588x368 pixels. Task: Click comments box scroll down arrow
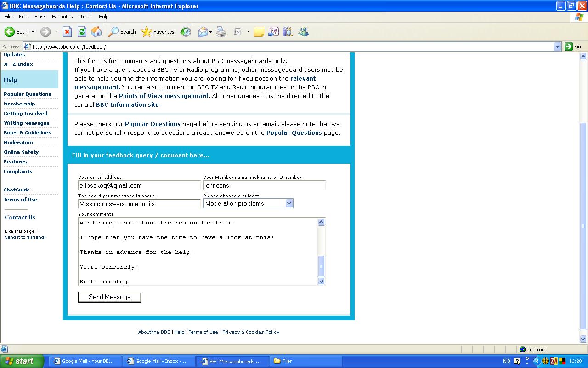(x=321, y=281)
